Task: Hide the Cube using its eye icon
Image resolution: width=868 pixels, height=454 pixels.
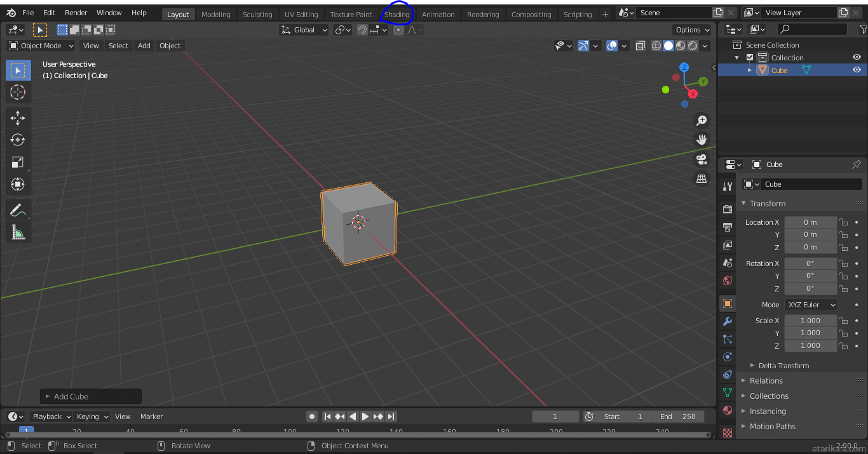Action: [x=857, y=70]
